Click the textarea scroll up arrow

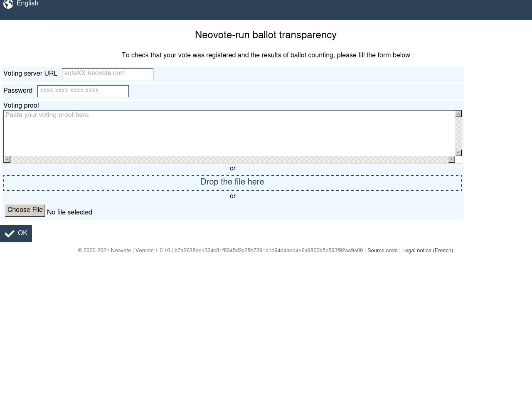pyautogui.click(x=458, y=114)
